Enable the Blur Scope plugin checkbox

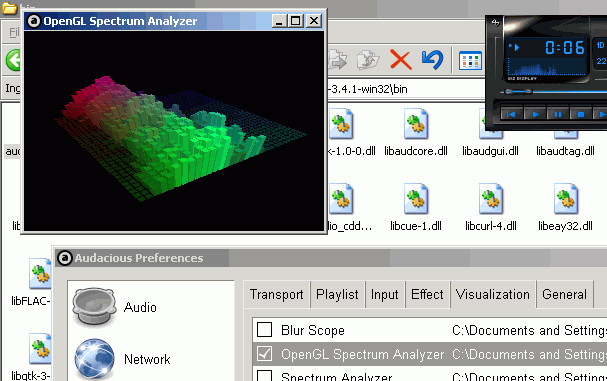tap(264, 330)
